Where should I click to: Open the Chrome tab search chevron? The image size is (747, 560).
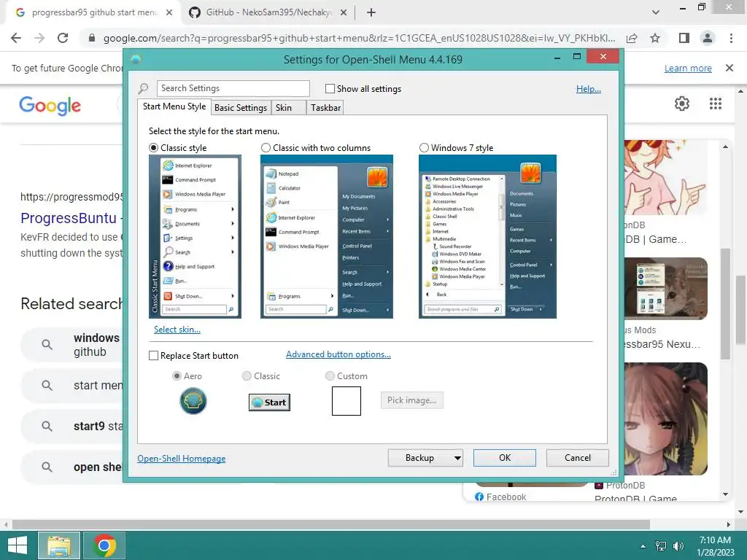656,12
